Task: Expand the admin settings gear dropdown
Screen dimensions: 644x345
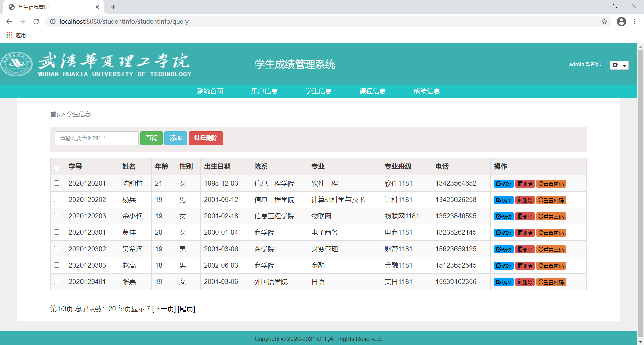Action: (x=619, y=65)
